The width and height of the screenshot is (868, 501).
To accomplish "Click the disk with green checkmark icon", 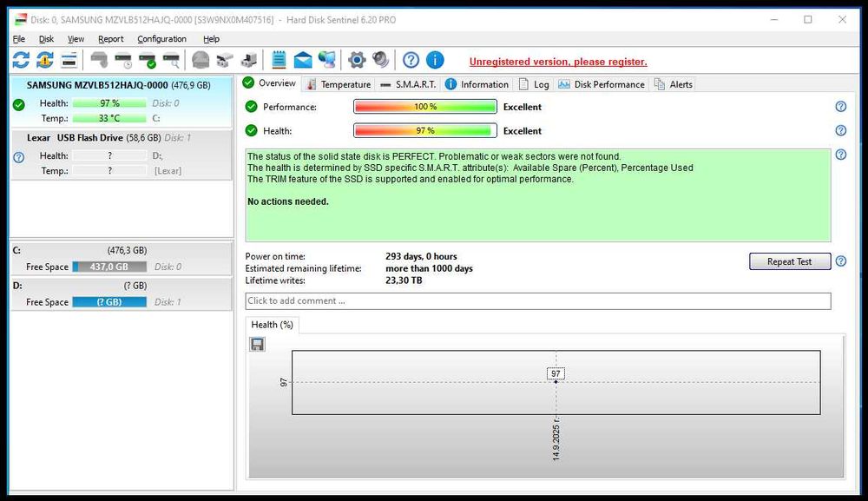I will [x=148, y=60].
